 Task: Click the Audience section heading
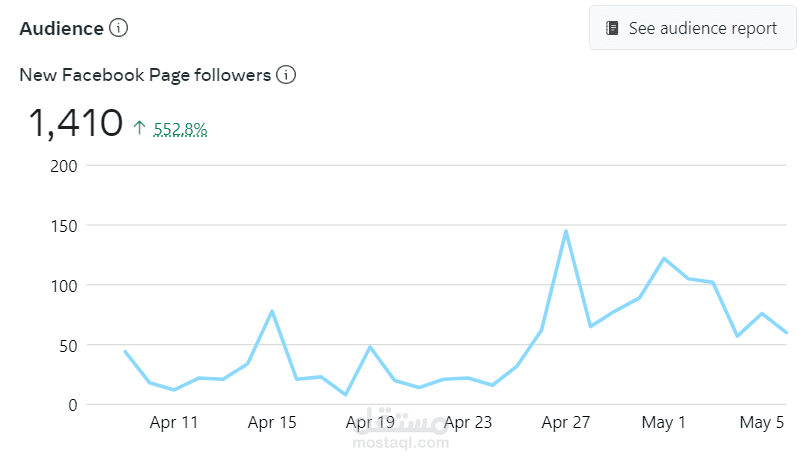tap(61, 28)
